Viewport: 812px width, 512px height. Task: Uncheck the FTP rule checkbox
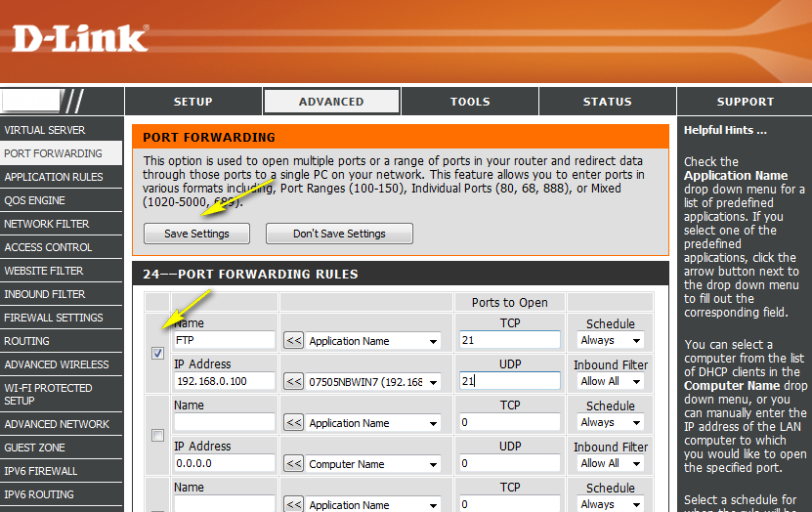pyautogui.click(x=157, y=354)
